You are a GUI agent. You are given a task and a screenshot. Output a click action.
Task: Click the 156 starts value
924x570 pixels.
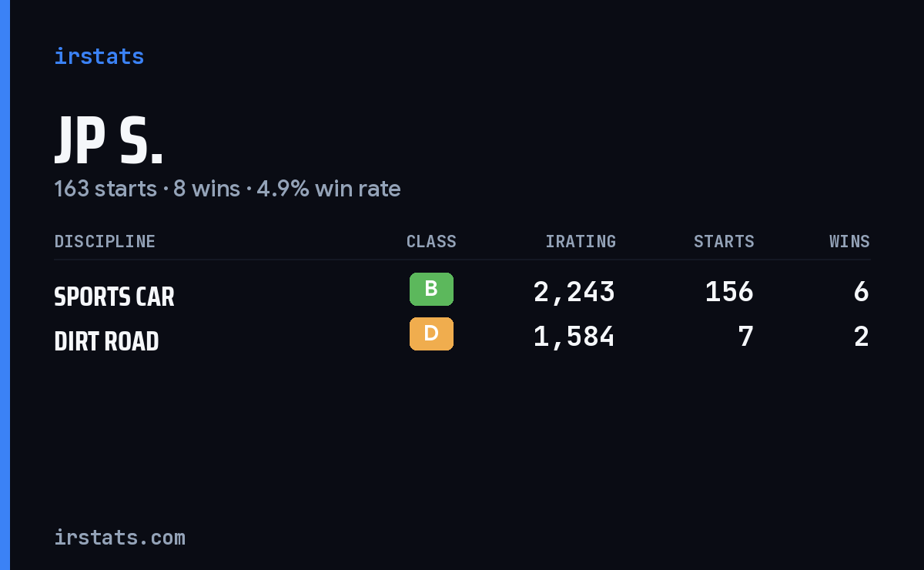(729, 292)
